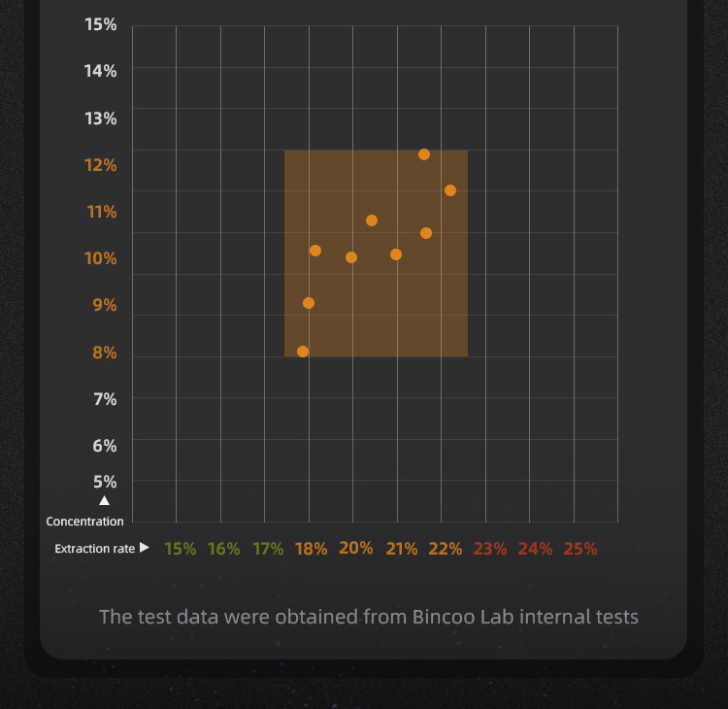This screenshot has width=728, height=709.
Task: Select the green 15% extraction rate label
Action: pyautogui.click(x=180, y=549)
